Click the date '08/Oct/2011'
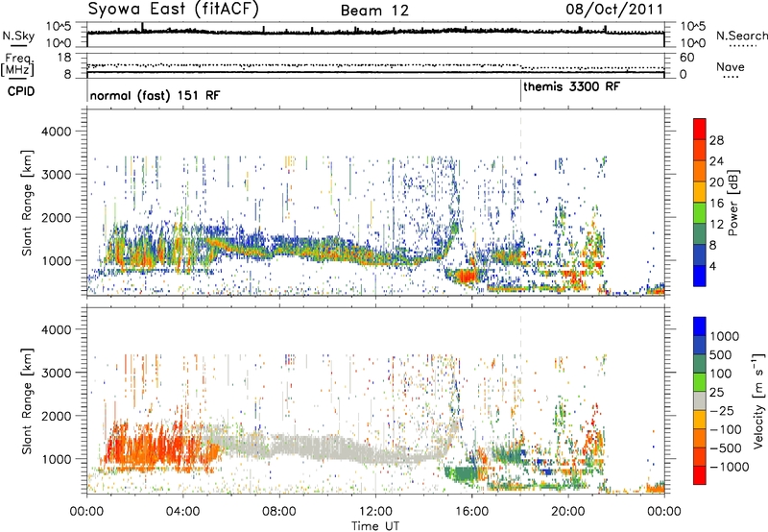Viewport: 768px width, 532px height. [614, 10]
